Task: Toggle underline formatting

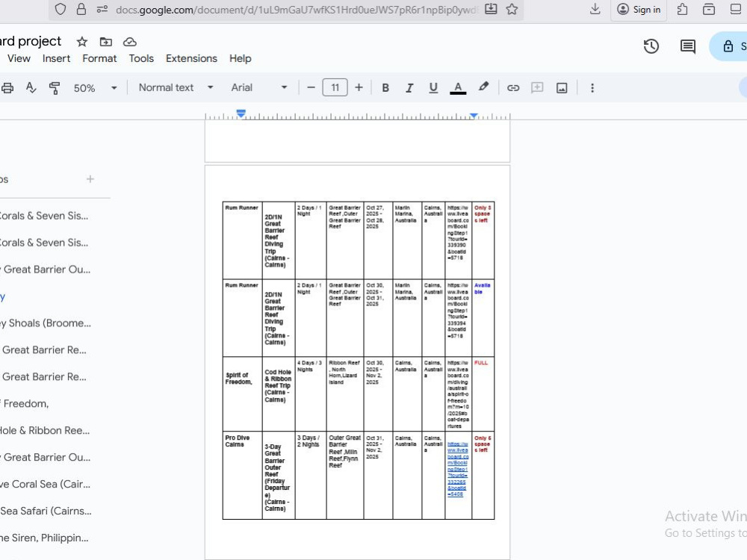Action: (x=433, y=87)
